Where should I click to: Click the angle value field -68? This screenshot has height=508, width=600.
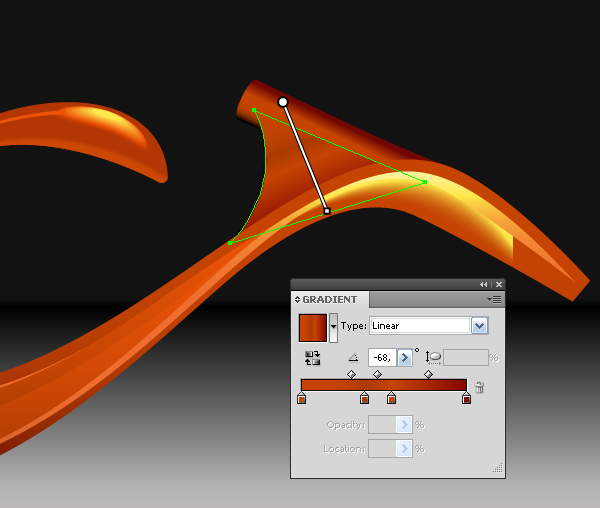[382, 358]
